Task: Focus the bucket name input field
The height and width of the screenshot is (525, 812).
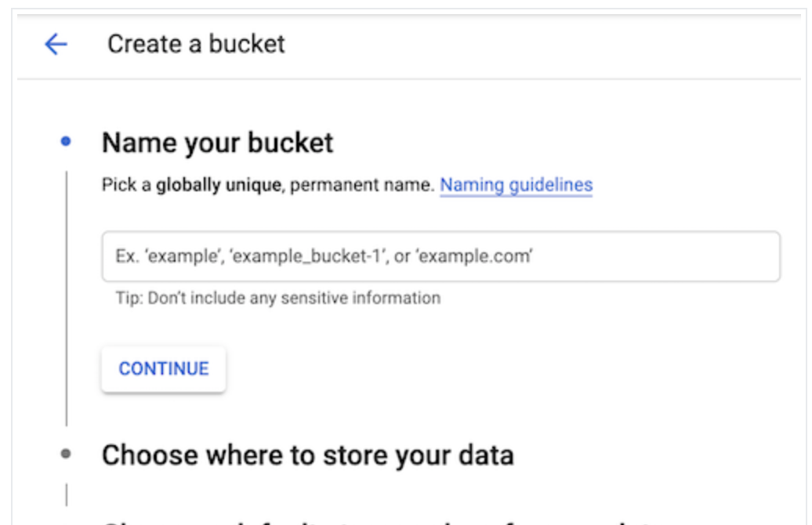Action: click(x=440, y=256)
